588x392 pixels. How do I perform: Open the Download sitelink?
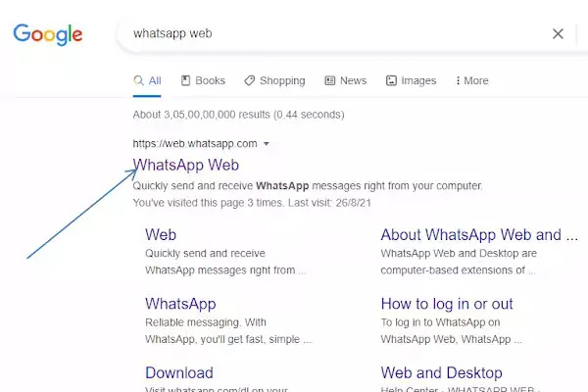(x=179, y=372)
